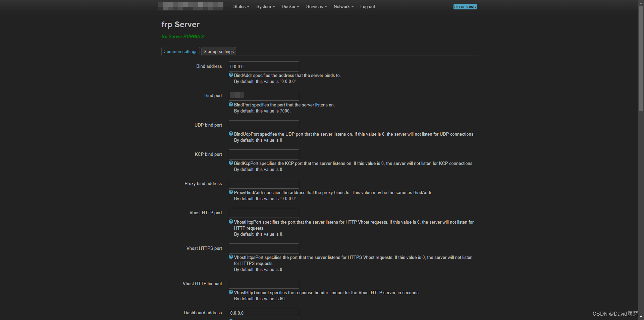644x320 pixels.
Task: Expand the Docker menu
Action: (290, 7)
